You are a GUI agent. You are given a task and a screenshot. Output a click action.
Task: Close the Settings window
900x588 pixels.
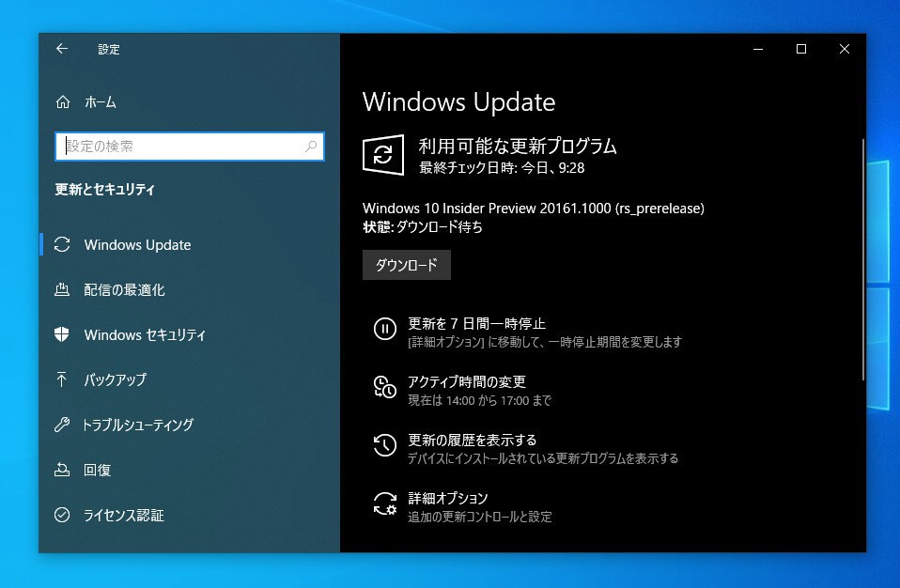tap(845, 50)
